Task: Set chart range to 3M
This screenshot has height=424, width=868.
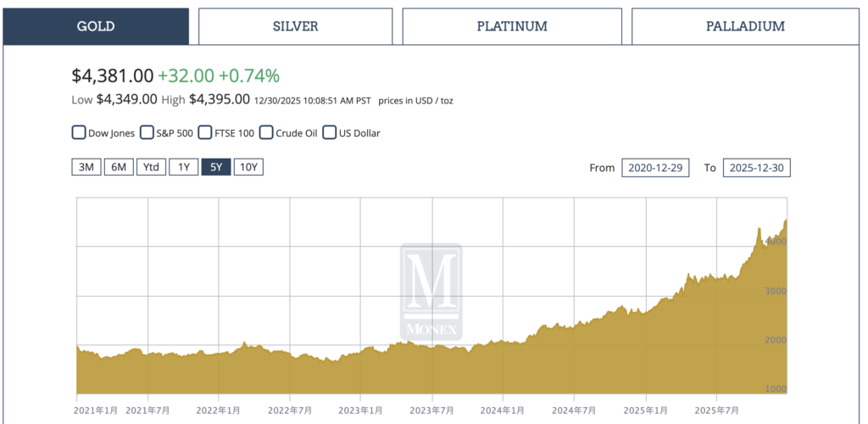Action: (86, 167)
